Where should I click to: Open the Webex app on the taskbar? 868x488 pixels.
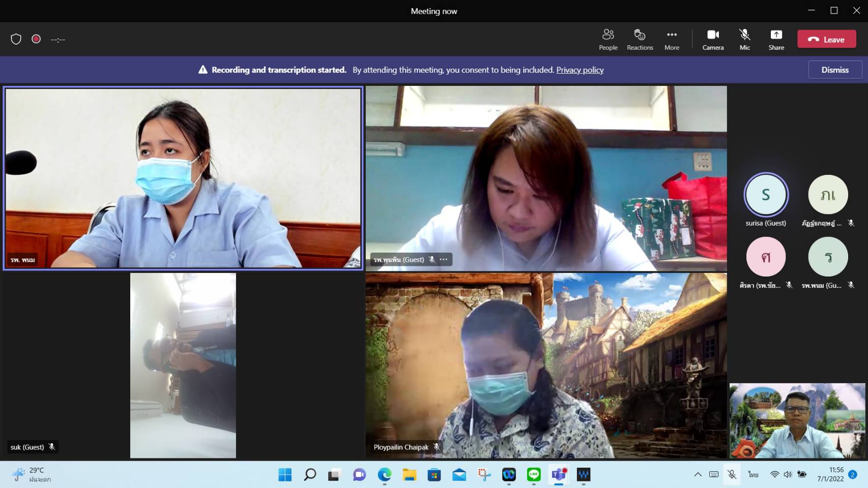pos(509,475)
